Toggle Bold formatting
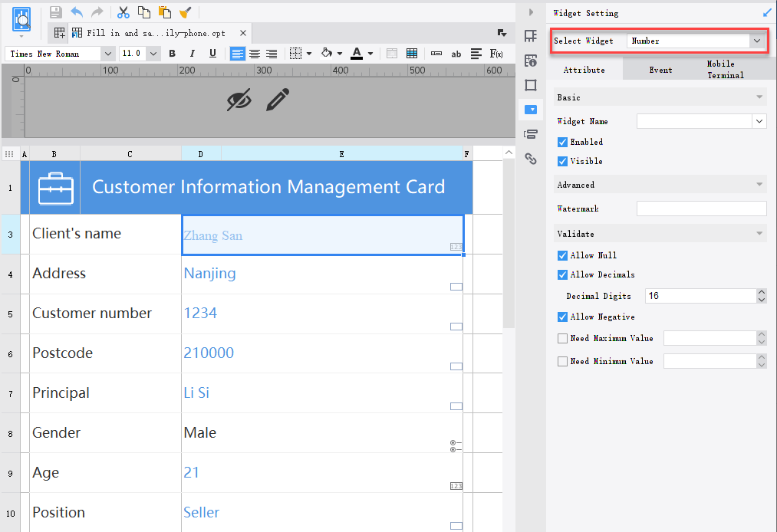This screenshot has height=532, width=777. [172, 54]
